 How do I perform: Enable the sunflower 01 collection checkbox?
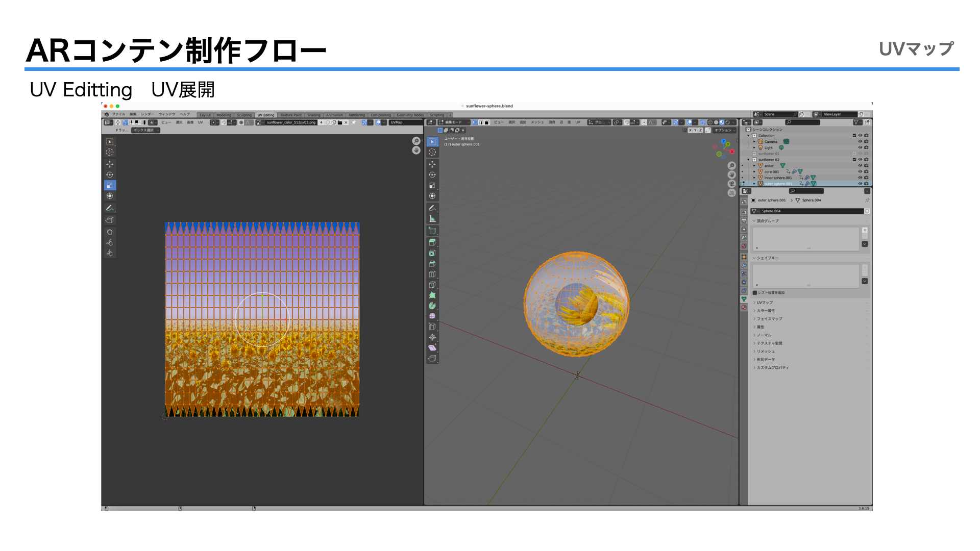coord(854,154)
